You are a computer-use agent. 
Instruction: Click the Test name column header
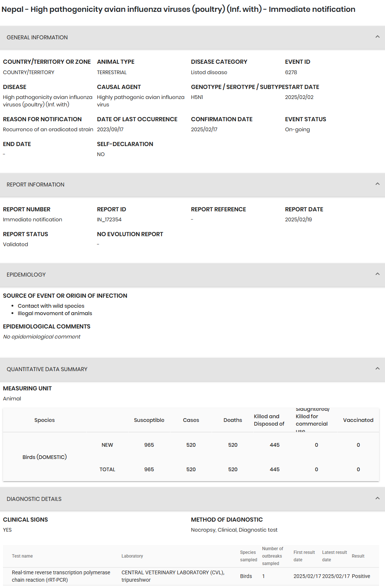click(22, 556)
